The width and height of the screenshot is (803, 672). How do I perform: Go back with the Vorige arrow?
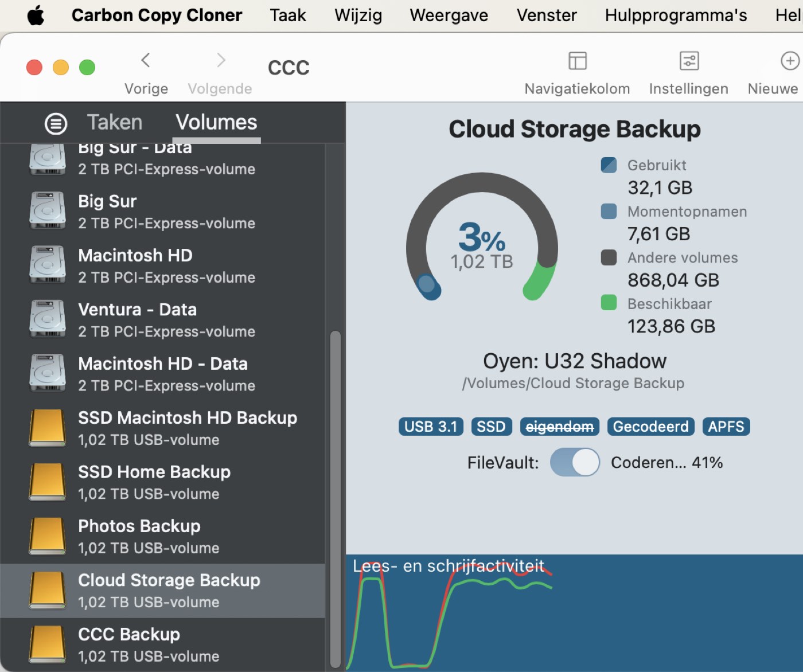146,60
